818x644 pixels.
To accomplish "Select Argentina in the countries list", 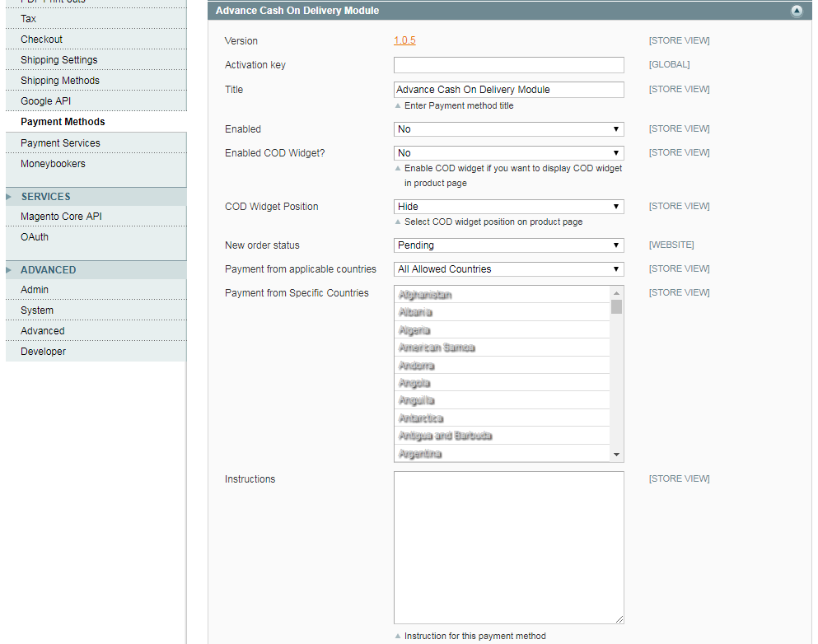I will tap(420, 454).
